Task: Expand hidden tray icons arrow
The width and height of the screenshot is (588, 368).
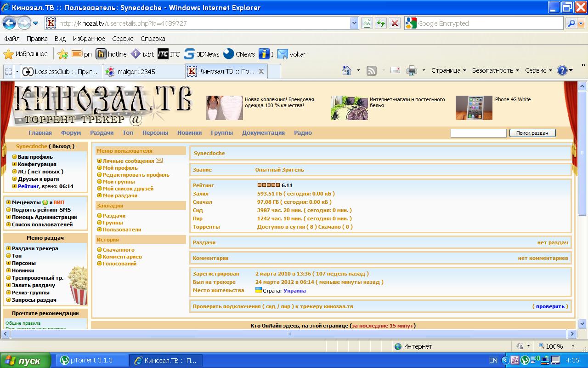Action: point(505,360)
